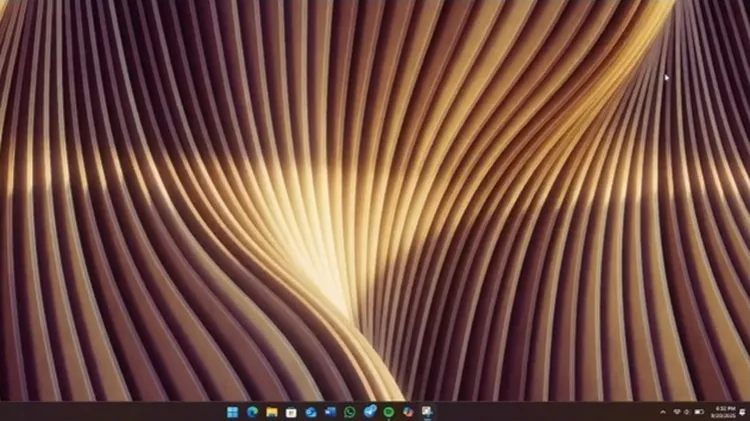Open the Microsoft Store taskbar icon
This screenshot has width=750, height=421.
click(x=291, y=412)
